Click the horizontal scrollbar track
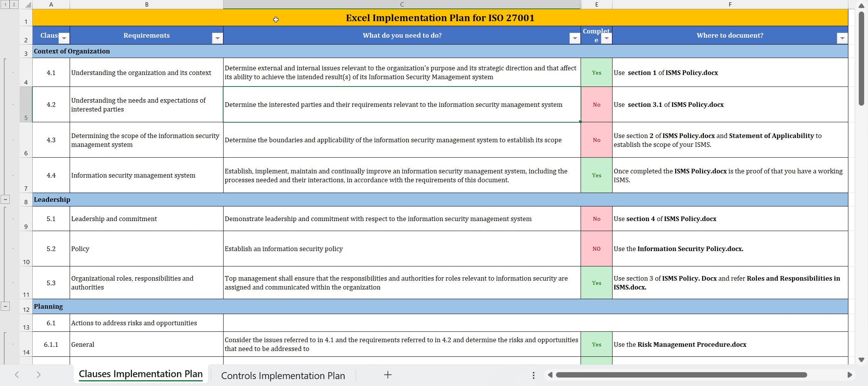Image resolution: width=868 pixels, height=386 pixels. [693, 375]
